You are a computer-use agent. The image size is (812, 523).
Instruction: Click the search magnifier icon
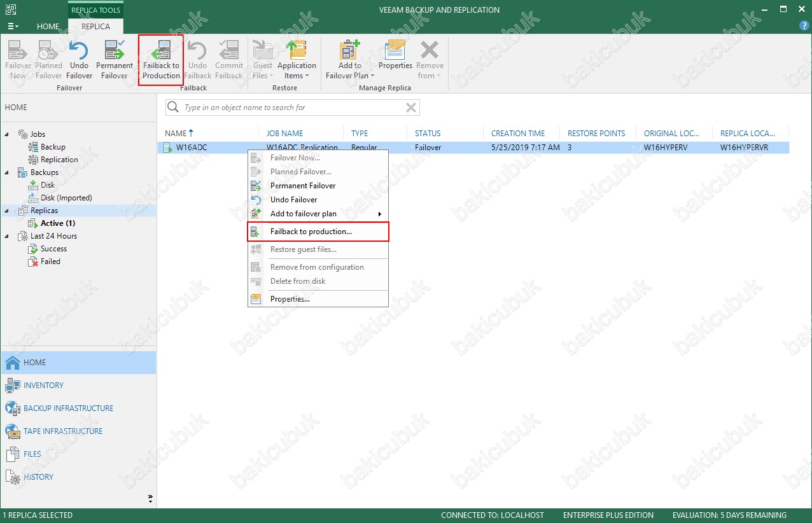[x=172, y=108]
